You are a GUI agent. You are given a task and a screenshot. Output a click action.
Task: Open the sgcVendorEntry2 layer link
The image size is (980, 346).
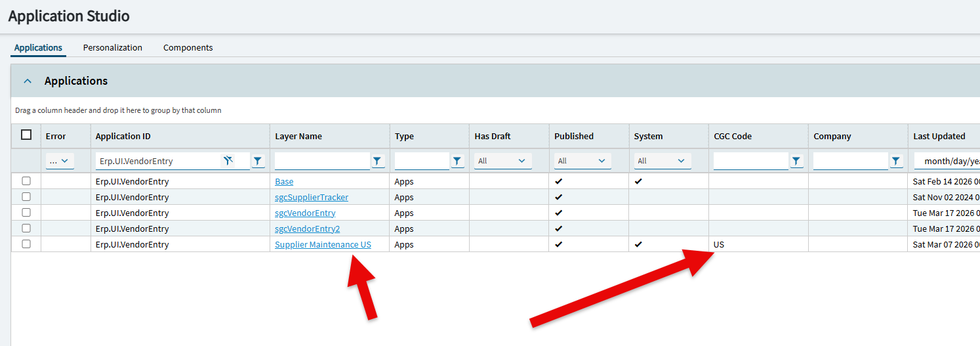308,228
